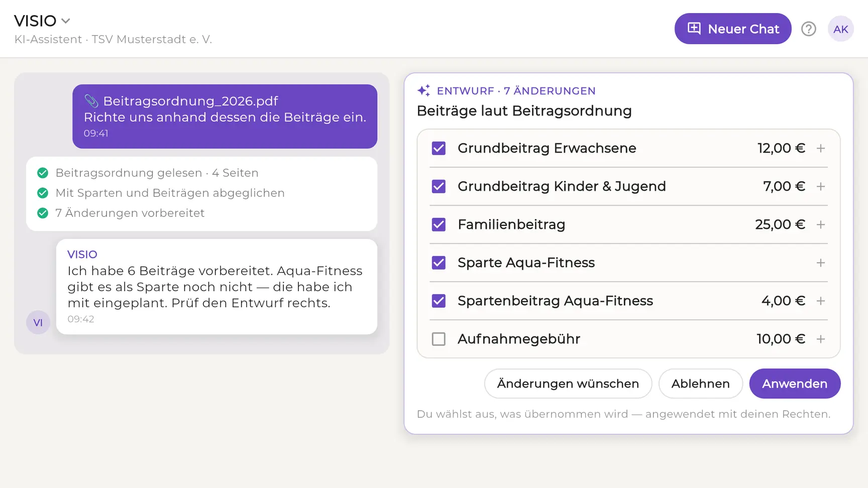Viewport: 868px width, 488px height.
Task: Uncheck Grundbeitrag Erwachsene checkbox
Action: [x=439, y=148]
